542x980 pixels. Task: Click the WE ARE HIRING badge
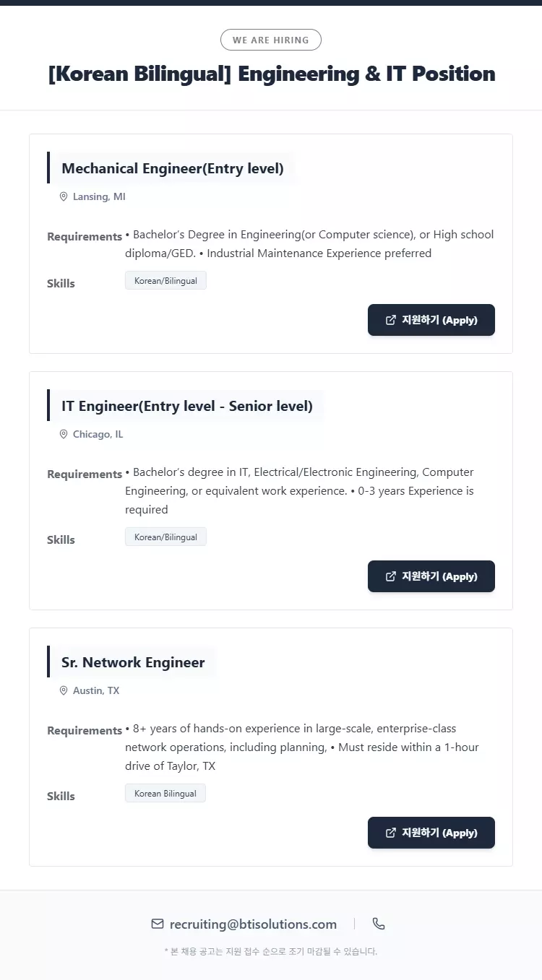[x=271, y=40]
